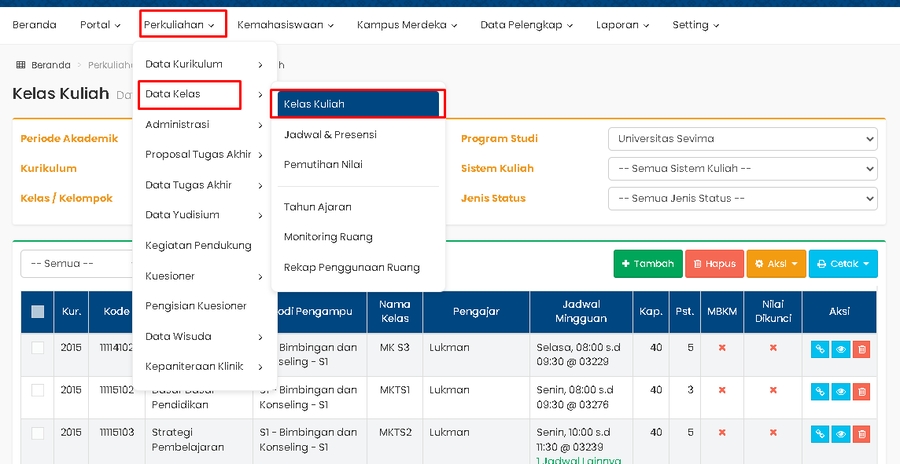900x464 pixels.
Task: Click the eye view icon for class MKTS1
Action: (x=840, y=392)
